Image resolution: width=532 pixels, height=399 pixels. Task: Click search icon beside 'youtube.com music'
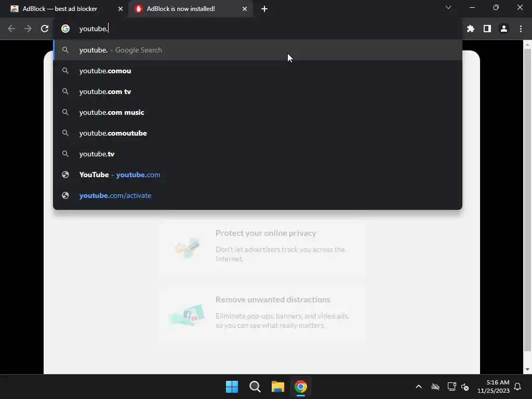(65, 112)
